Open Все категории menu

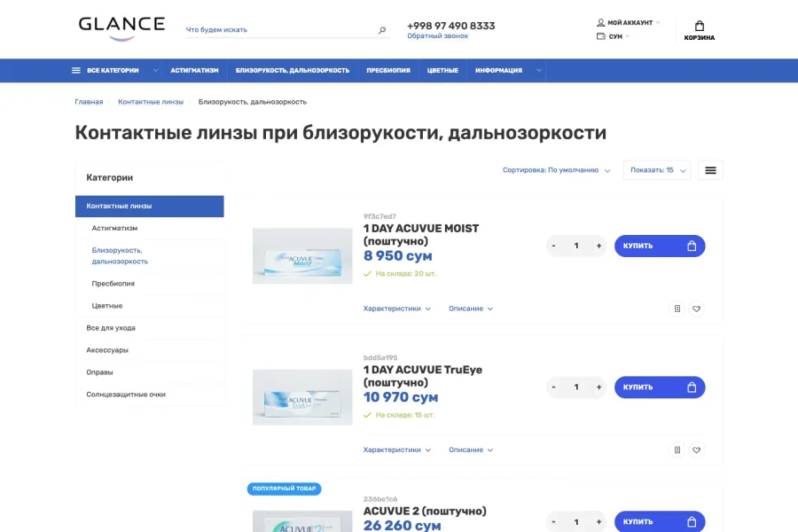[x=113, y=70]
